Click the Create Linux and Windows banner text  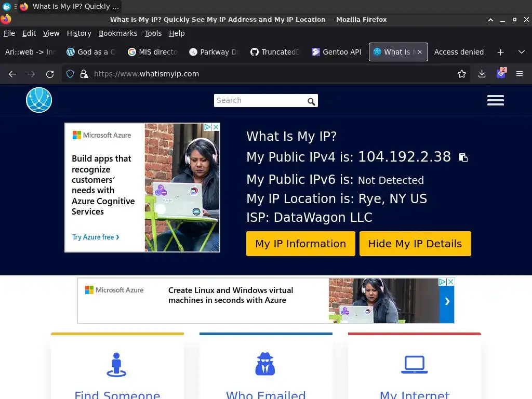(x=231, y=295)
